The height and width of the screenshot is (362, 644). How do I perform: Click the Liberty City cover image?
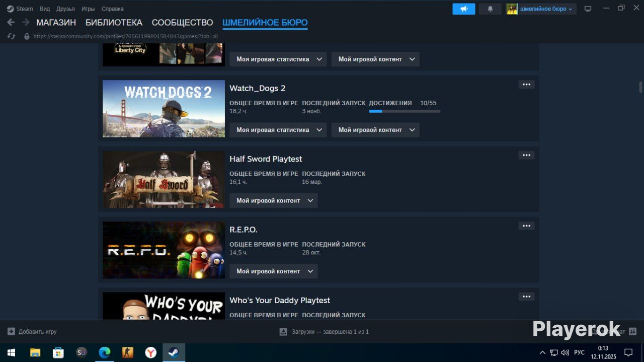[164, 55]
